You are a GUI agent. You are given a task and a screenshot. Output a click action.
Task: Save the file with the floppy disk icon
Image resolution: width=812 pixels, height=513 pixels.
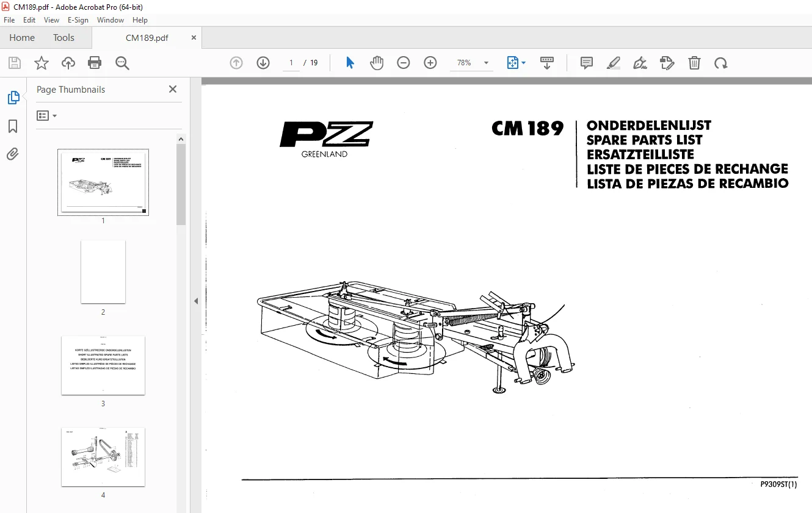(14, 63)
